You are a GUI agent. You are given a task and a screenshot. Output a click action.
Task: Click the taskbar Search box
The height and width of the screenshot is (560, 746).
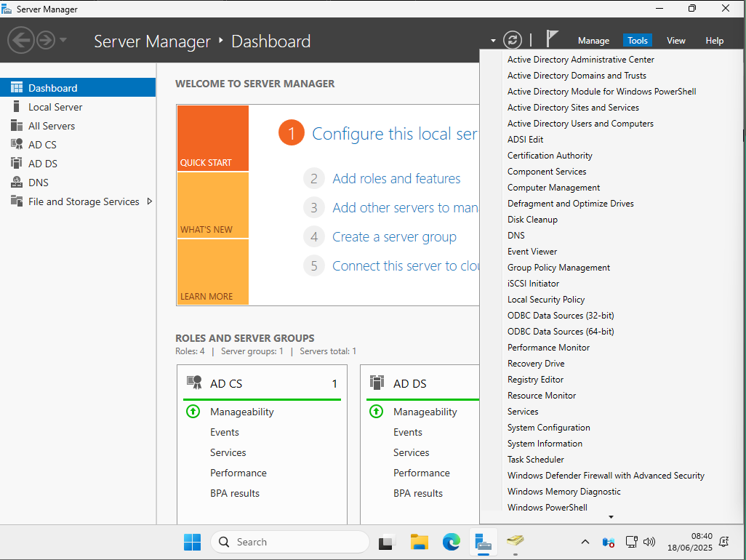(x=289, y=542)
